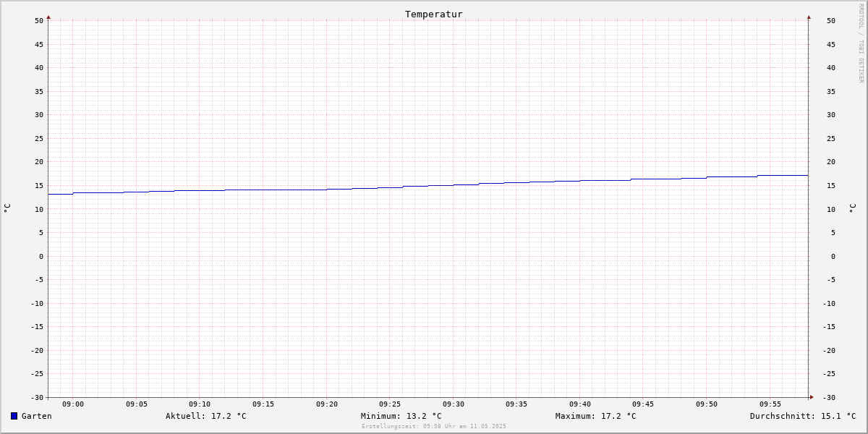The width and height of the screenshot is (868, 434).
Task: Click the 09:05 time axis label
Action: 137,404
